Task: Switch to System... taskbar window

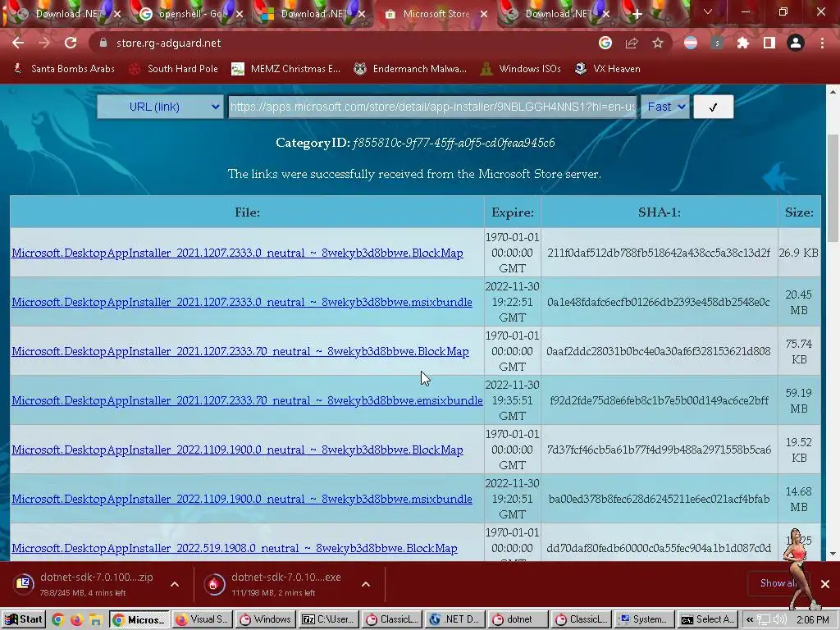Action: (x=644, y=619)
